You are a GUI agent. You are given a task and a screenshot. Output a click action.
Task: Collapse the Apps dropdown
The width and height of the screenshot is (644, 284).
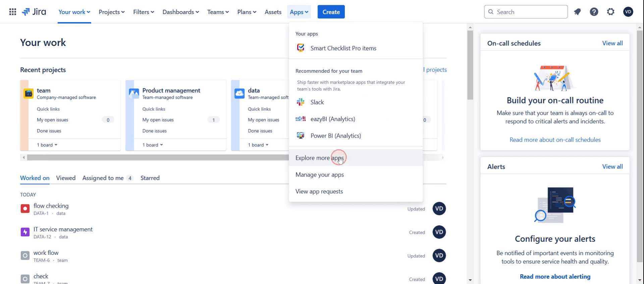pyautogui.click(x=299, y=12)
